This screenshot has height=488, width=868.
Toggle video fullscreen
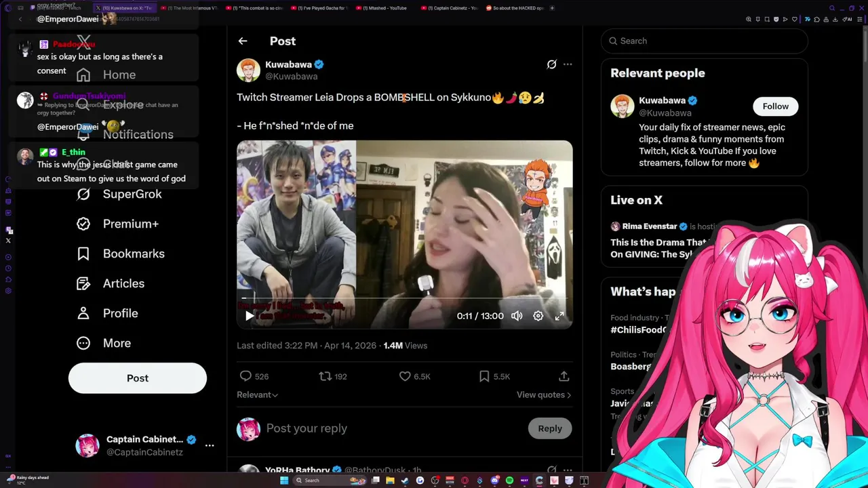pos(559,316)
